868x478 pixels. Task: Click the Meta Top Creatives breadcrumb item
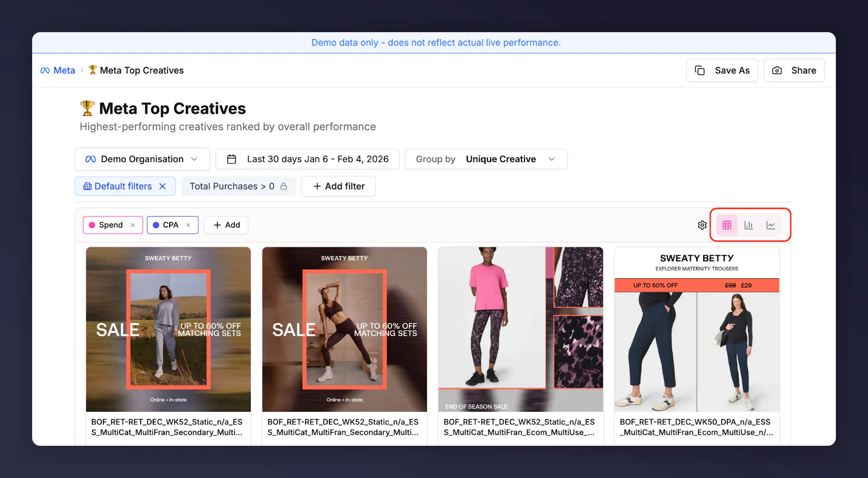[x=142, y=71]
